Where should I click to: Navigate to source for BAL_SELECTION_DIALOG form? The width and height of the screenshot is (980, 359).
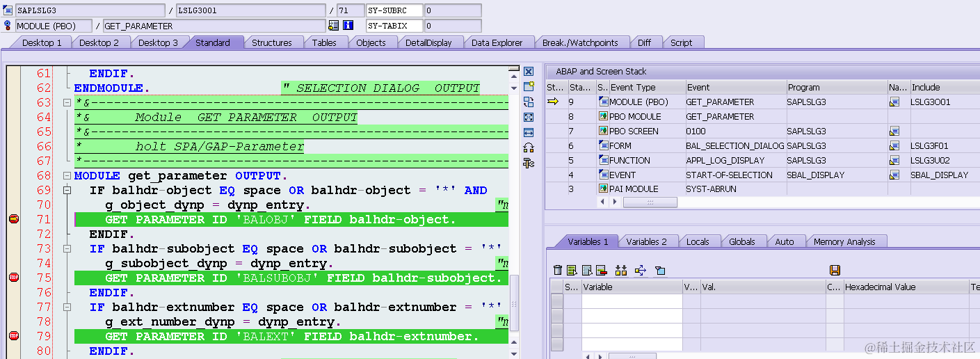click(x=894, y=145)
